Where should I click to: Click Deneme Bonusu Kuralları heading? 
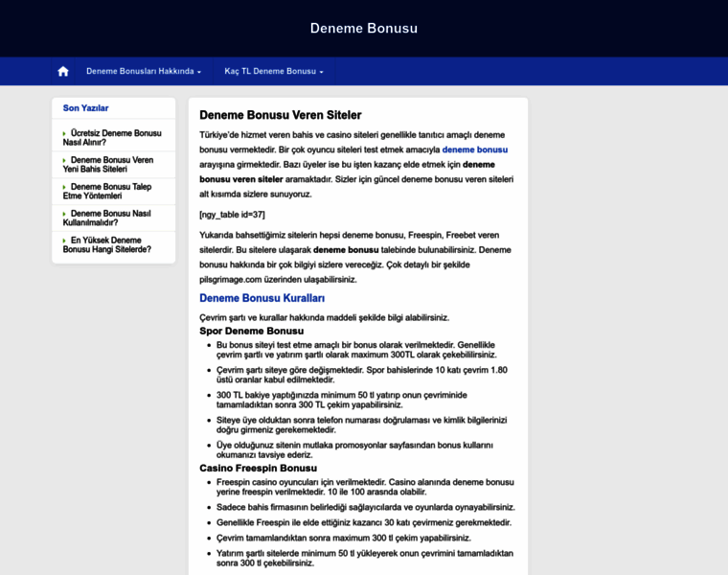click(x=262, y=298)
